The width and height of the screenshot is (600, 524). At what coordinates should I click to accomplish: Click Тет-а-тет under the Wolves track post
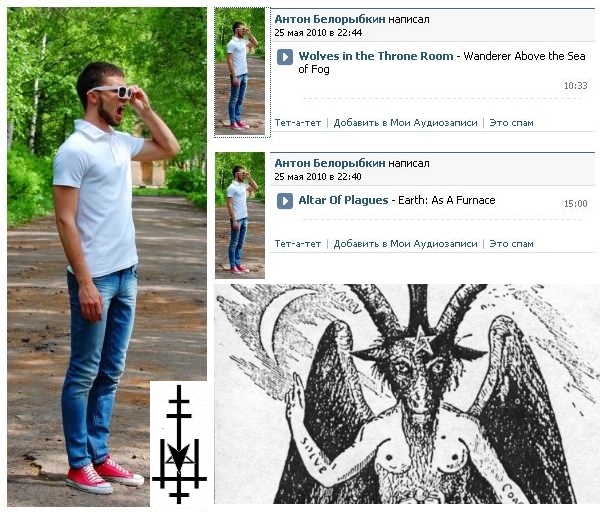(x=298, y=123)
